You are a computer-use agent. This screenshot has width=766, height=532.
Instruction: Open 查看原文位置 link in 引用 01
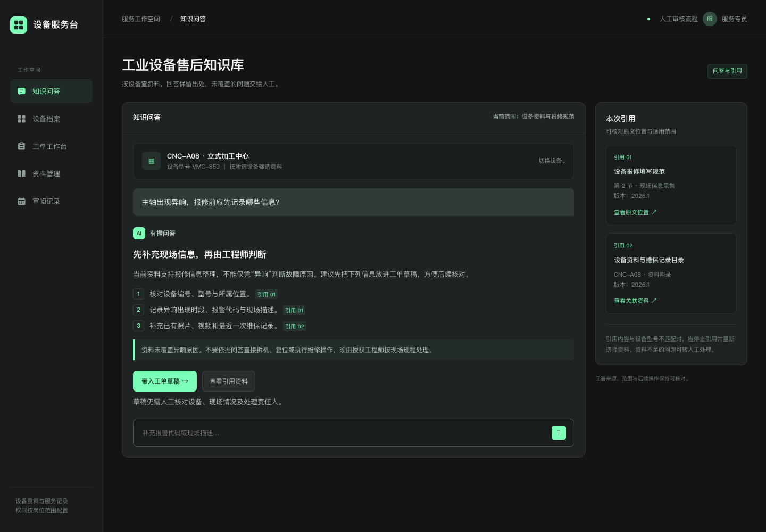635,212
